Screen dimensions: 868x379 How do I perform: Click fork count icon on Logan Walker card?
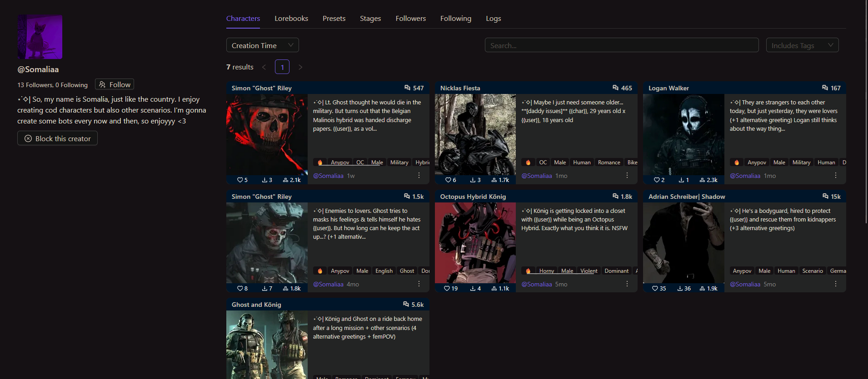(x=703, y=180)
